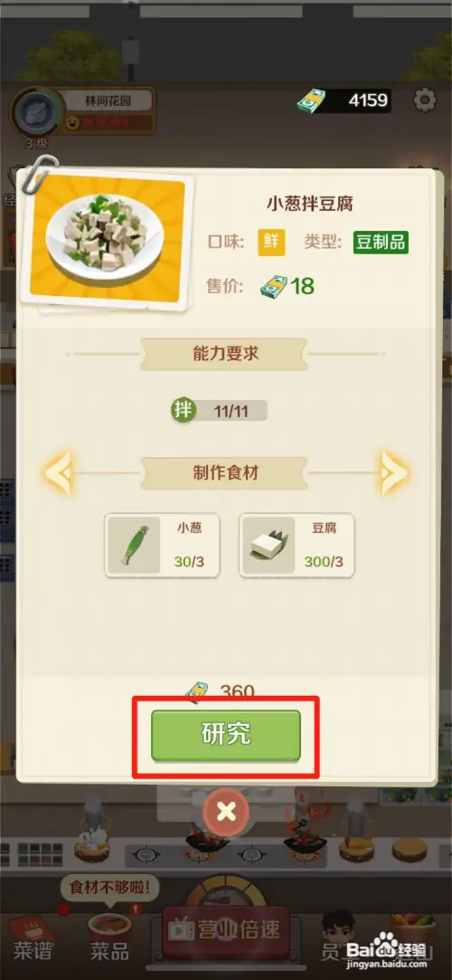Click the 鲜 flavor tag
This screenshot has height=980, width=452.
pyautogui.click(x=271, y=243)
